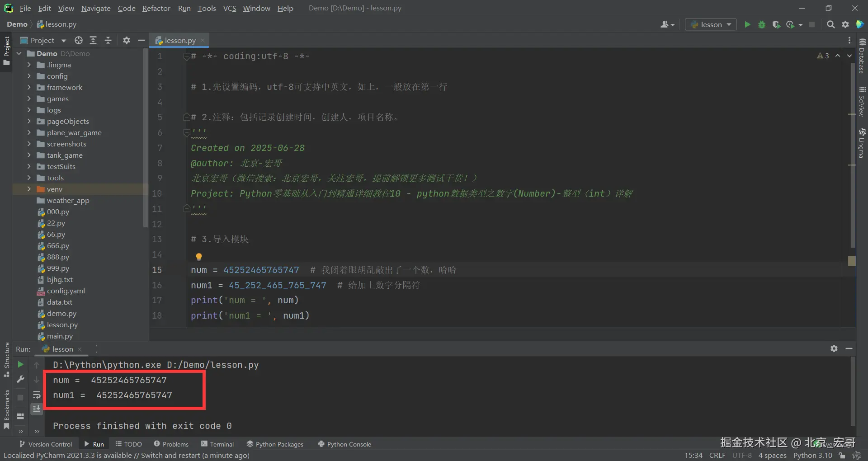Select demo.py in project tree
868x461 pixels.
(61, 313)
